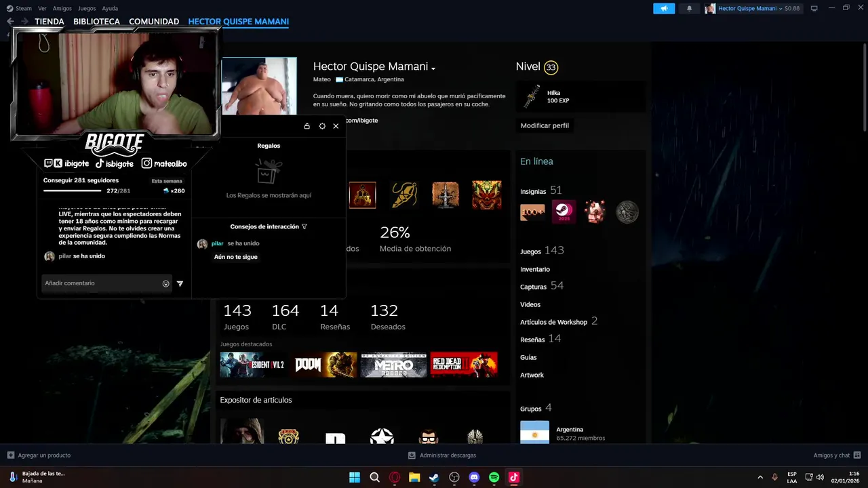
Task: Open the level 33 badge
Action: [551, 67]
